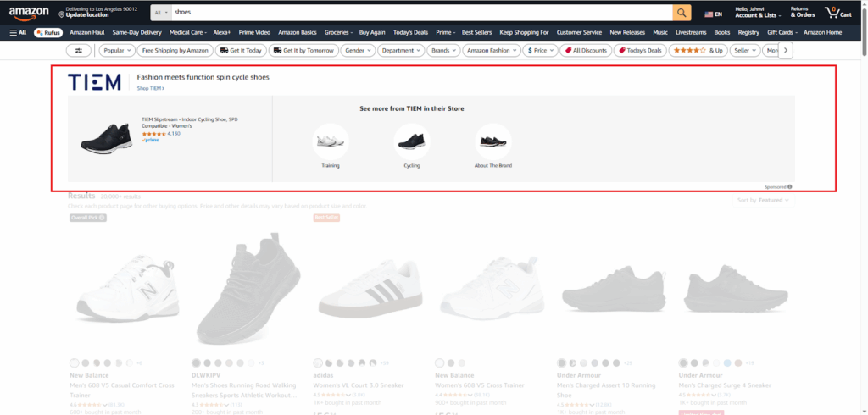Click the orange search magnifier button
This screenshot has height=415, width=868.
[x=682, y=12]
